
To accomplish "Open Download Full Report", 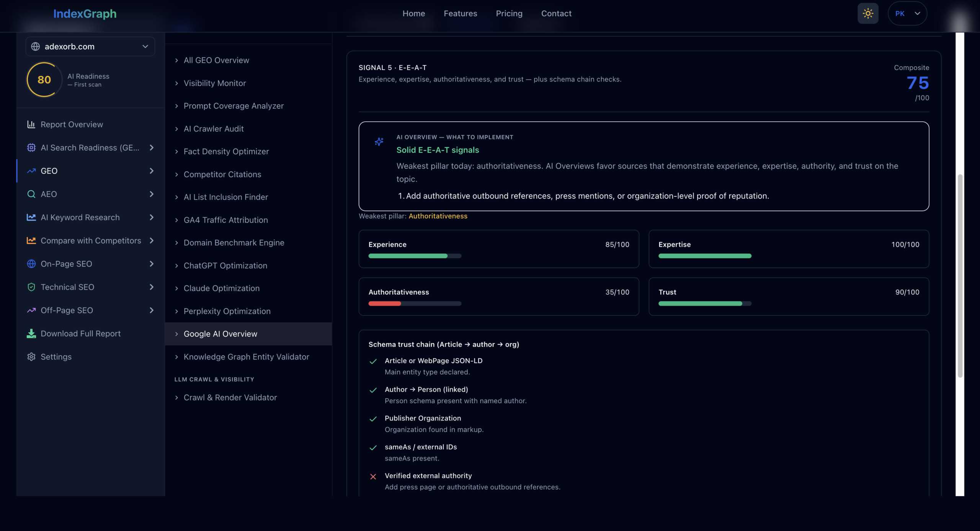I will [x=90, y=334].
